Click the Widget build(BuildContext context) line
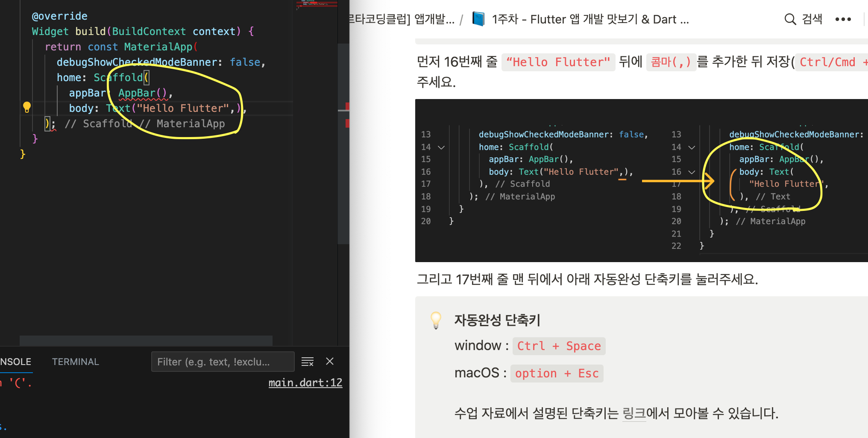Viewport: 868px width, 438px height. (x=143, y=32)
